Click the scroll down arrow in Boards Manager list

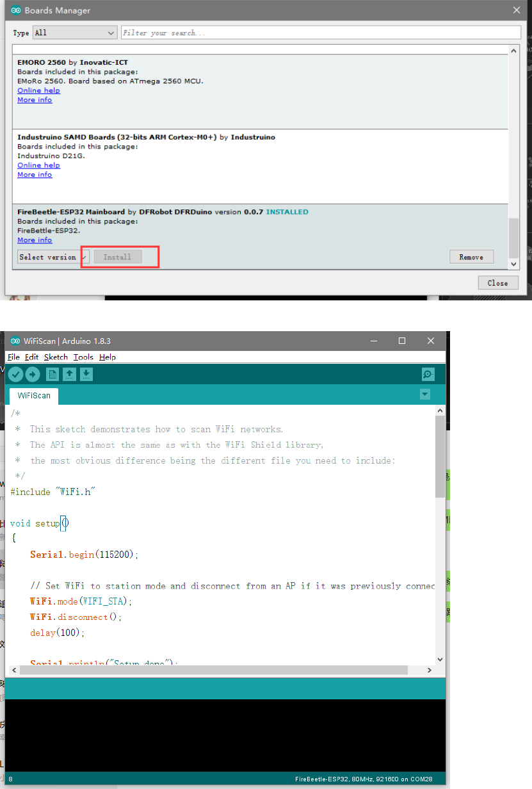click(513, 264)
